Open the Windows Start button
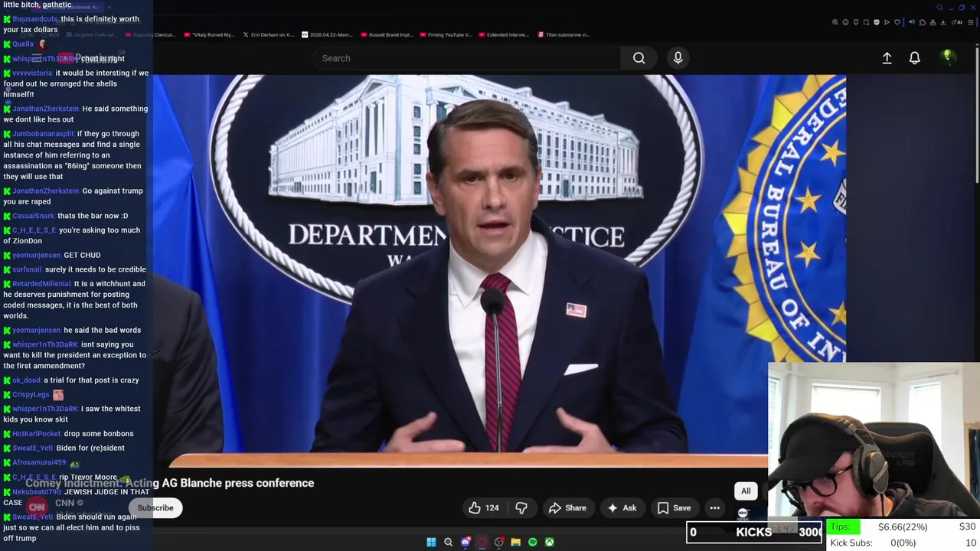The image size is (980, 551). point(431,542)
